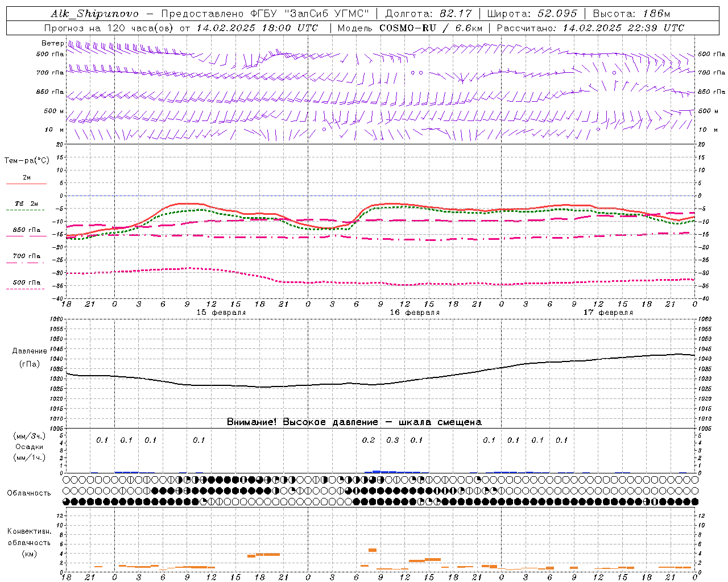Click the "850 гПа" entry in temperature legend
Viewport: 728px width, 582px height.
pyautogui.click(x=27, y=230)
